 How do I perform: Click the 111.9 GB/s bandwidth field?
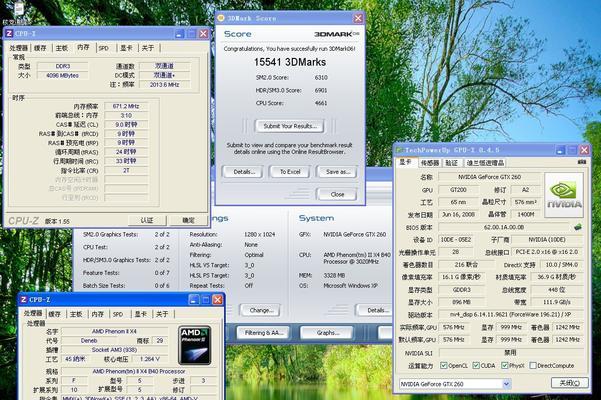(557, 302)
